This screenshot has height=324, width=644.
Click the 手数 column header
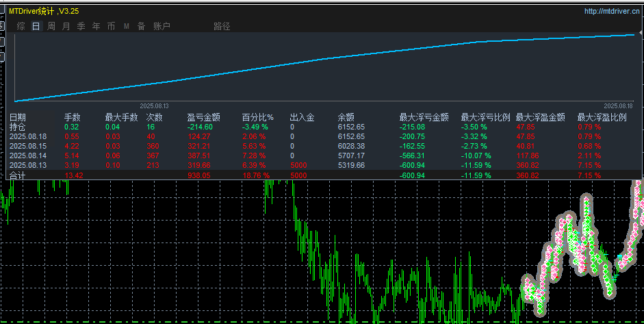coord(73,118)
